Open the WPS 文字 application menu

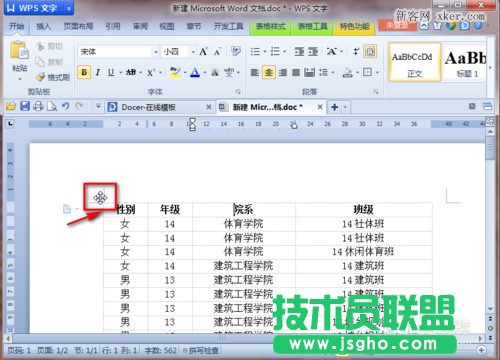pos(39,8)
